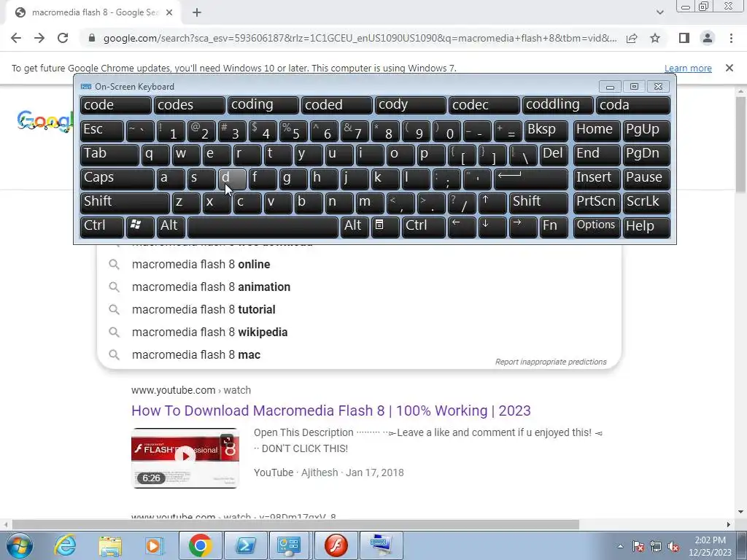Tap the up arrow key

tap(492, 203)
